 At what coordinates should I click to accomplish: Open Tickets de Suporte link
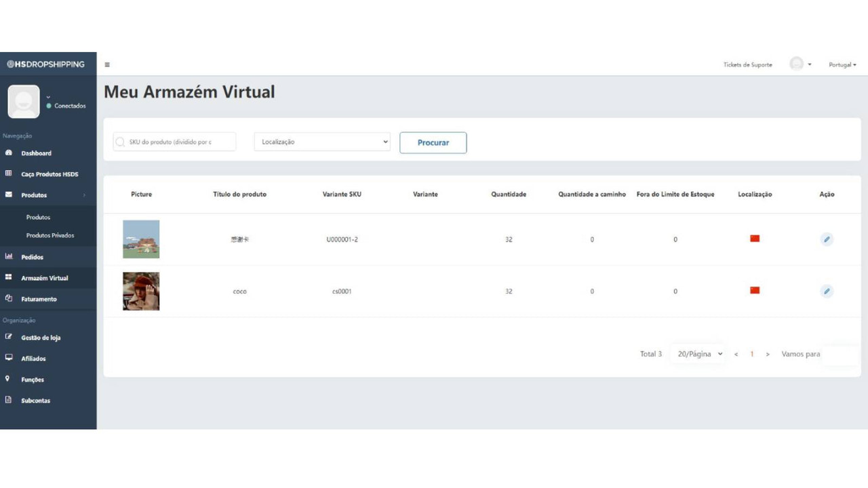click(747, 64)
